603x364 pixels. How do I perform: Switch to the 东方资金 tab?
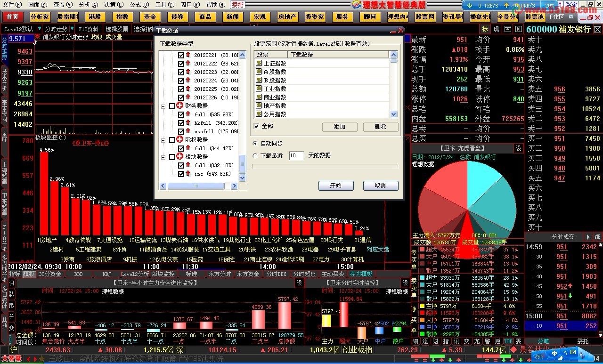248,274
